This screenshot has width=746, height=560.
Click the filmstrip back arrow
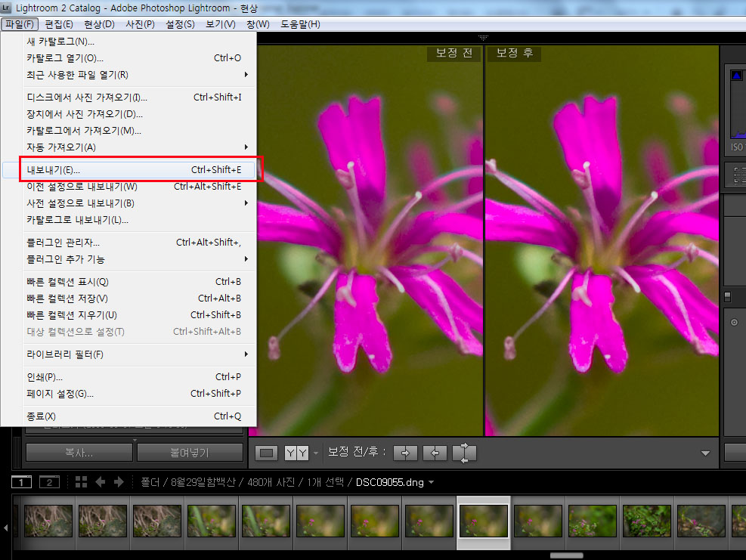click(x=100, y=482)
